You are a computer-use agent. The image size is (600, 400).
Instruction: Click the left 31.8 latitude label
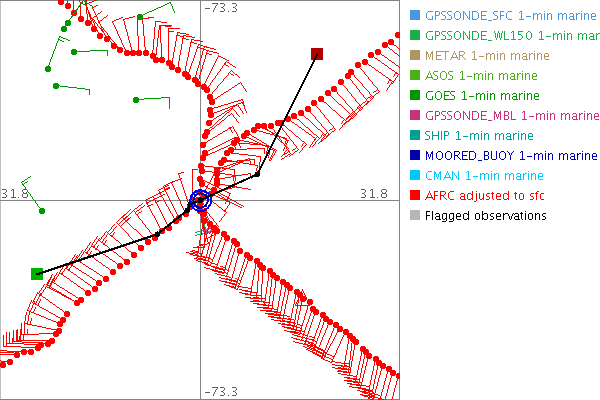(16, 193)
